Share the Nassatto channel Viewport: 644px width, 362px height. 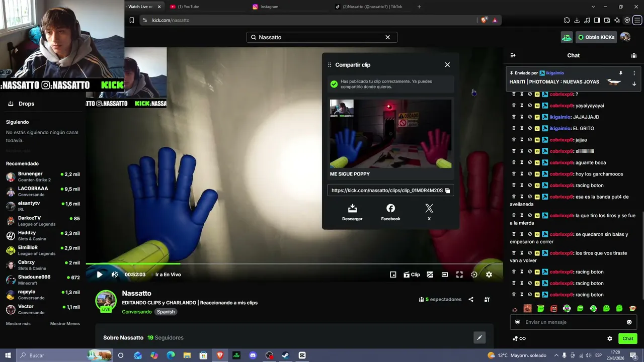[471, 300]
